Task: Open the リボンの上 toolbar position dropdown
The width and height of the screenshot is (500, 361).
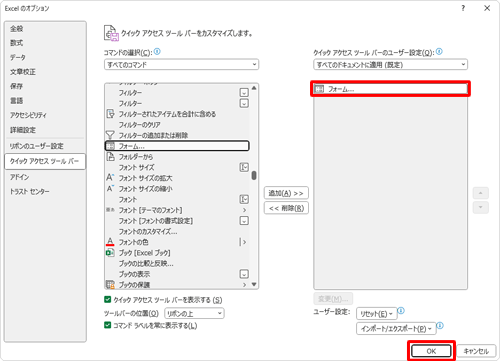Action: [x=194, y=313]
